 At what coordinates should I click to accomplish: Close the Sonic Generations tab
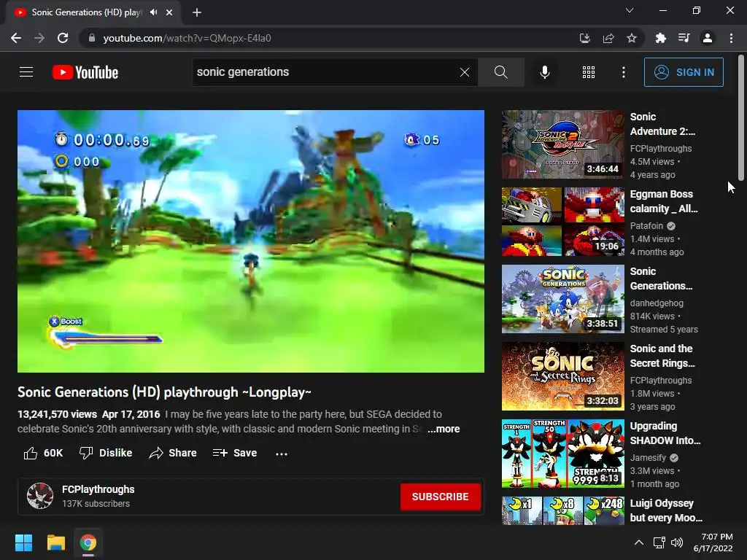[169, 12]
